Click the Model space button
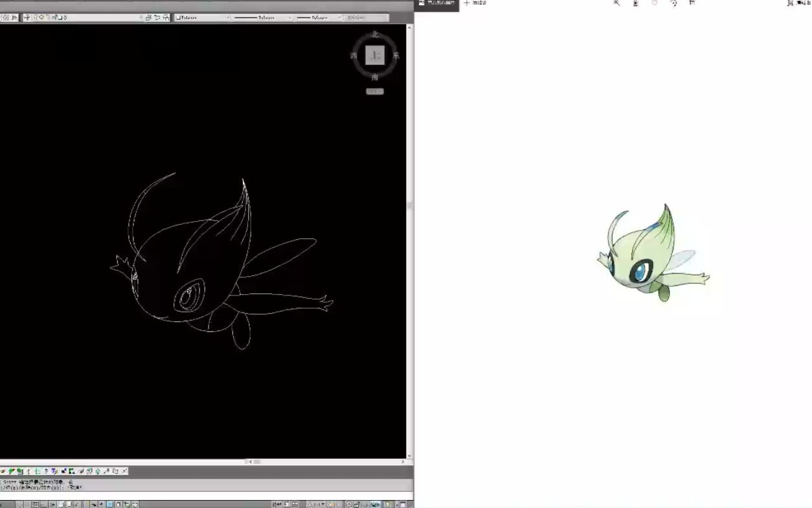Viewport: 812px width, 508px height. pos(277,503)
